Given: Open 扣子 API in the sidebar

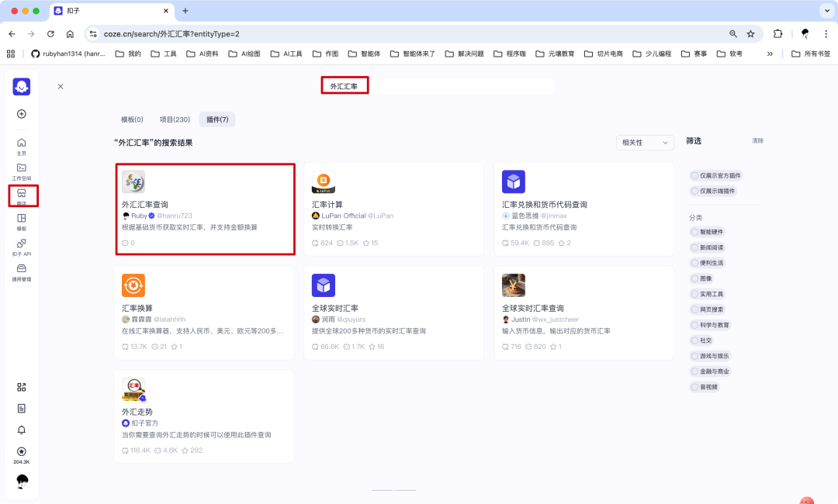Looking at the screenshot, I should coord(22,247).
